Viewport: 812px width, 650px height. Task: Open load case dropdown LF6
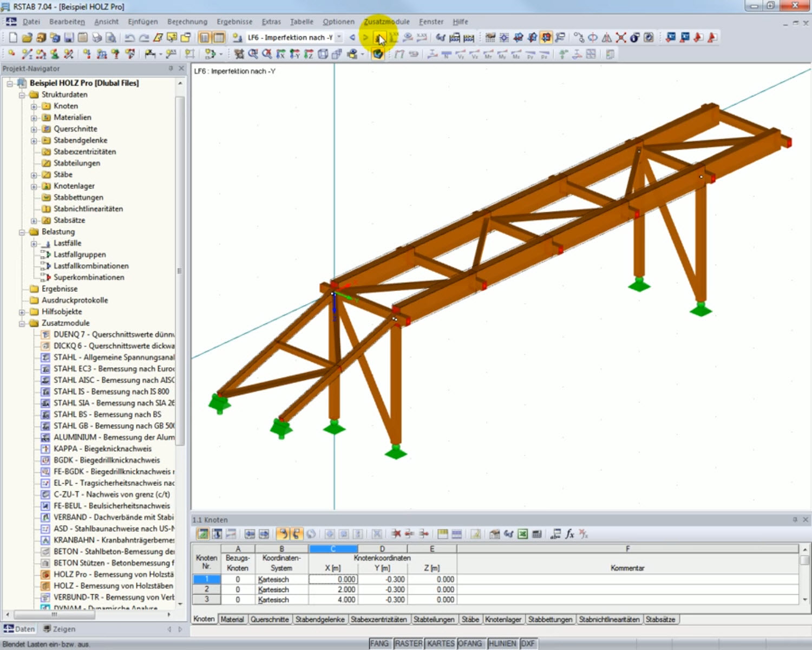pyautogui.click(x=339, y=37)
